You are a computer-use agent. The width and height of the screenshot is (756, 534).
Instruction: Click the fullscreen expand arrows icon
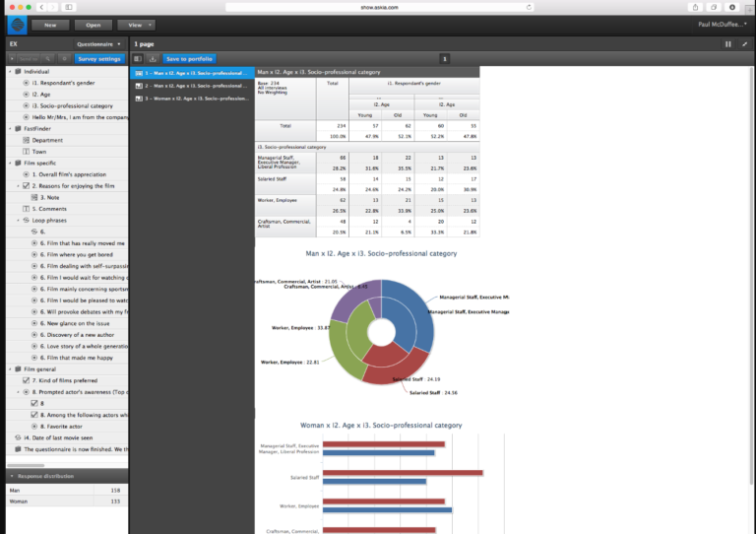[x=744, y=44]
